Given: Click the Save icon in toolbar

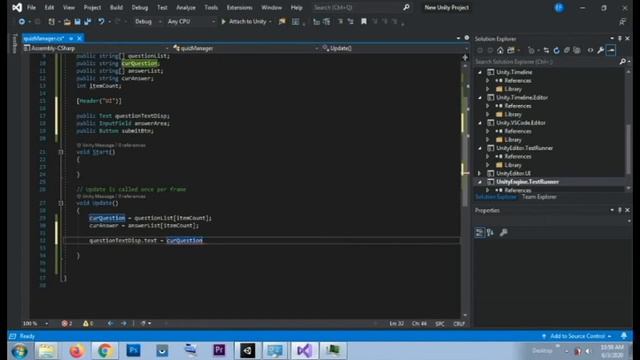Looking at the screenshot, I should tap(77, 22).
